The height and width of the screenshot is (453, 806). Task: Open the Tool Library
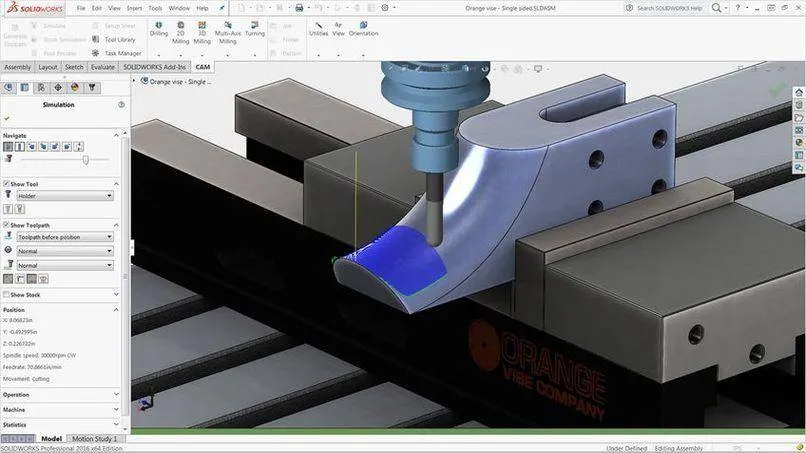tap(114, 40)
